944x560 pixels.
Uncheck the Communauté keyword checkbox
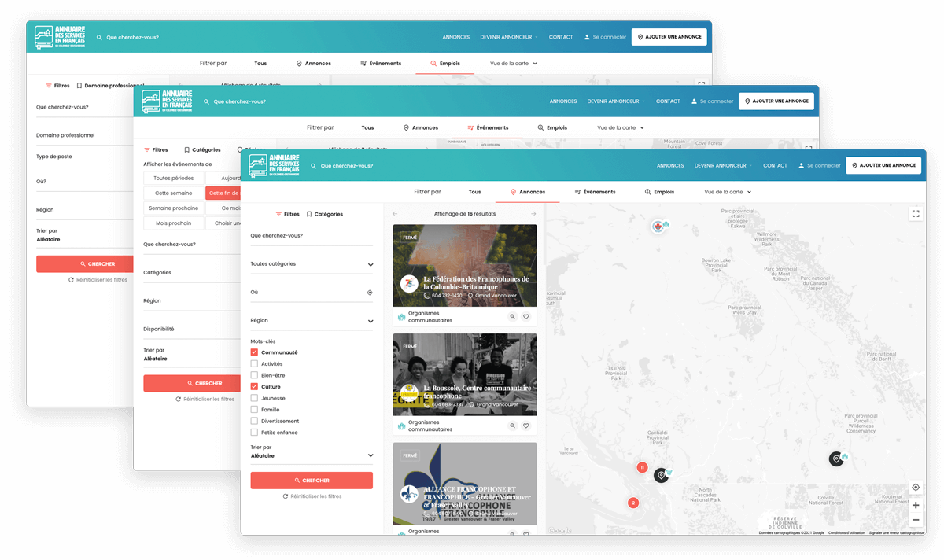[254, 352]
